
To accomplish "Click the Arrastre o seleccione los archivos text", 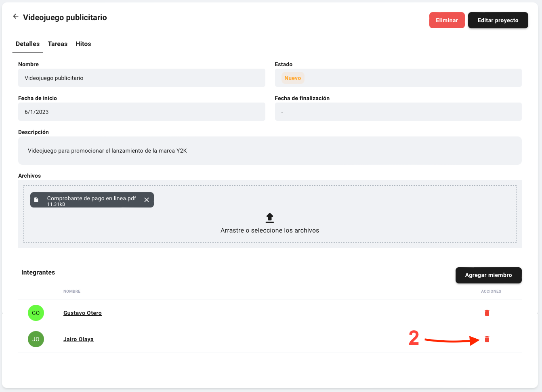I will point(270,231).
